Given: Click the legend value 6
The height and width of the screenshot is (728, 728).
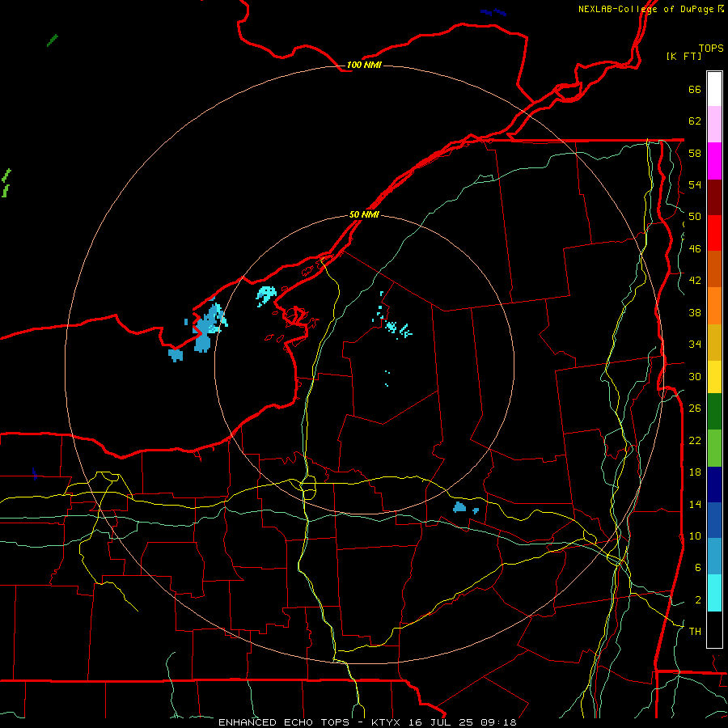Looking at the screenshot, I should click(x=698, y=568).
